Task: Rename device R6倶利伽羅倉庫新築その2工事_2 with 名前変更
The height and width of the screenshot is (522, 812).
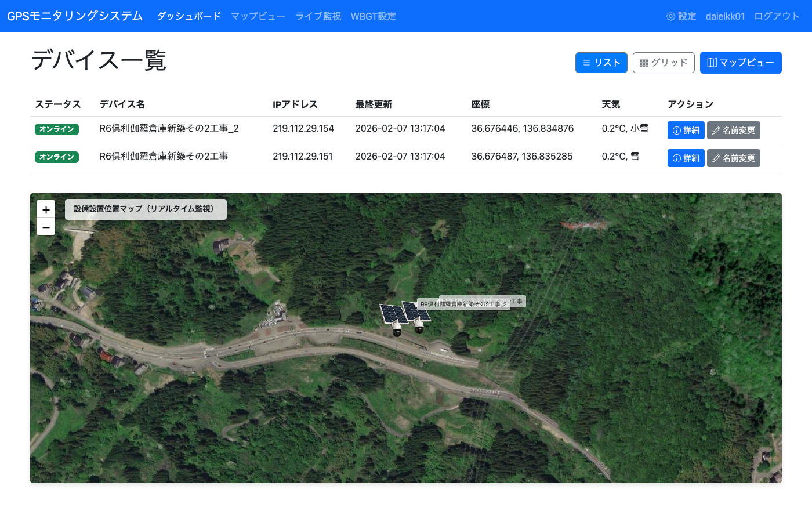Action: pyautogui.click(x=733, y=130)
